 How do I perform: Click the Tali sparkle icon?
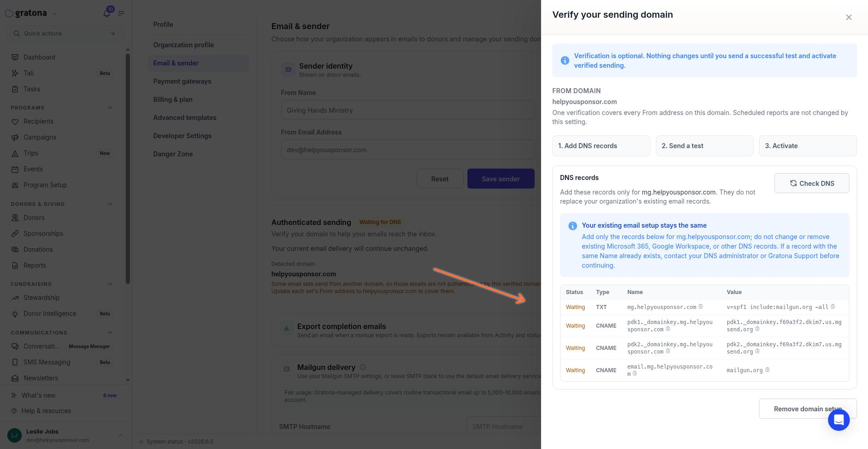click(15, 73)
